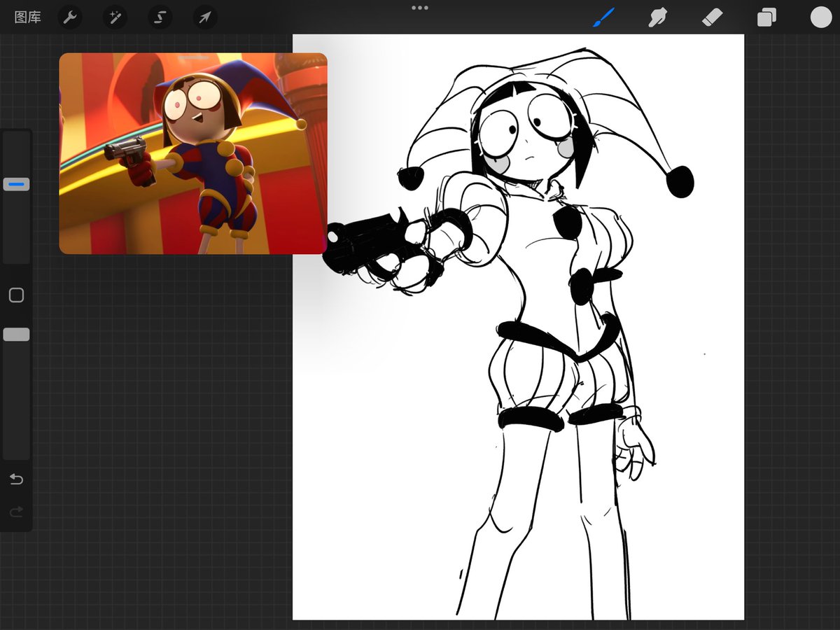The width and height of the screenshot is (840, 630).
Task: Select the Transform arrow tool
Action: click(205, 17)
